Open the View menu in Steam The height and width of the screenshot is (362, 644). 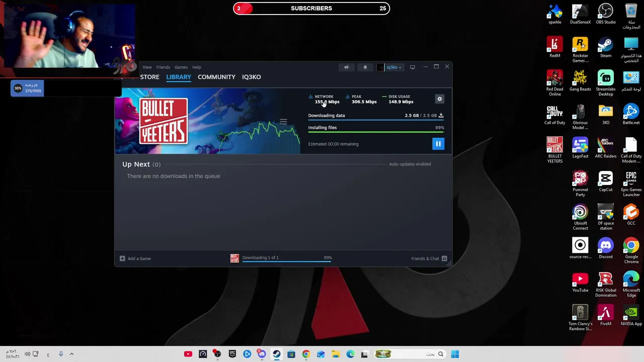point(147,67)
